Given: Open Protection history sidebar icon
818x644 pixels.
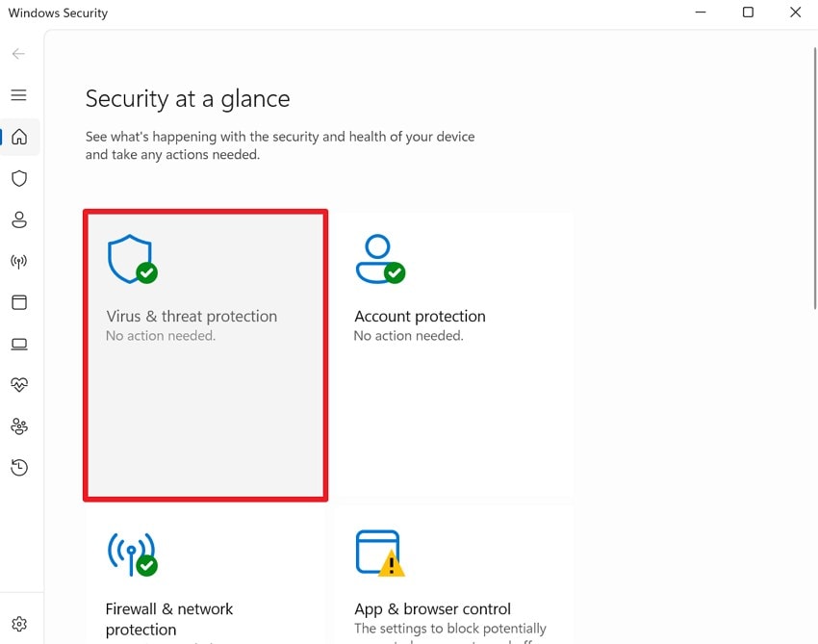Looking at the screenshot, I should pyautogui.click(x=19, y=468).
